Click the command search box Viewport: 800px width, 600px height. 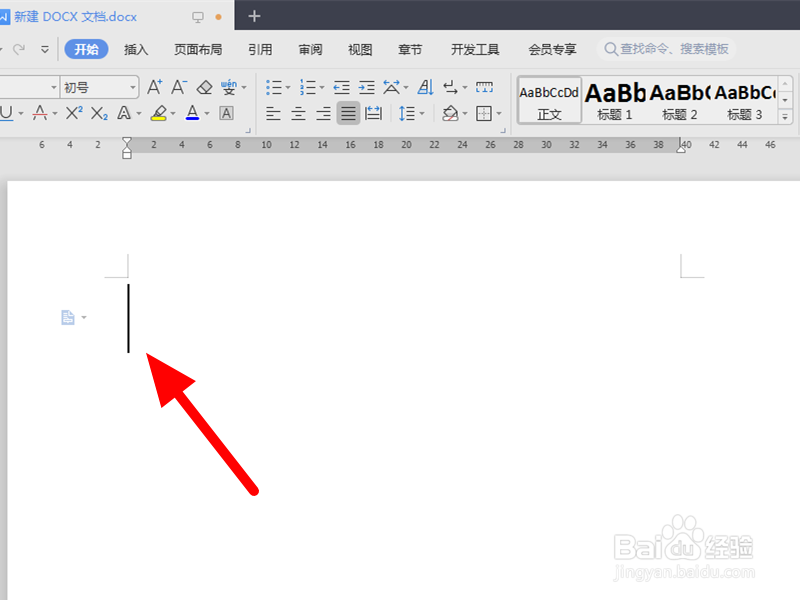666,49
